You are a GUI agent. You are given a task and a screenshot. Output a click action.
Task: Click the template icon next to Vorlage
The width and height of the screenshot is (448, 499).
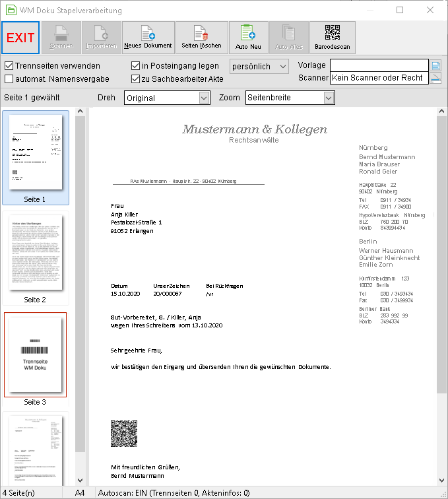(436, 65)
